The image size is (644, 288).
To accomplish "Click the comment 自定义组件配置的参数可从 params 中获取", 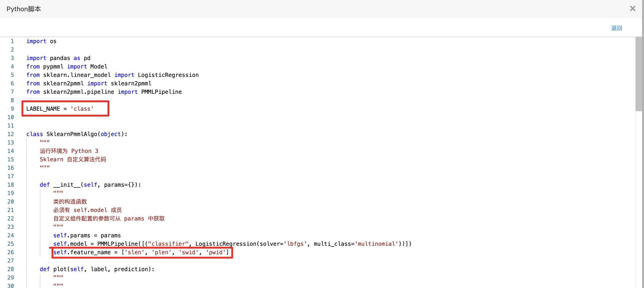I will click(109, 219).
